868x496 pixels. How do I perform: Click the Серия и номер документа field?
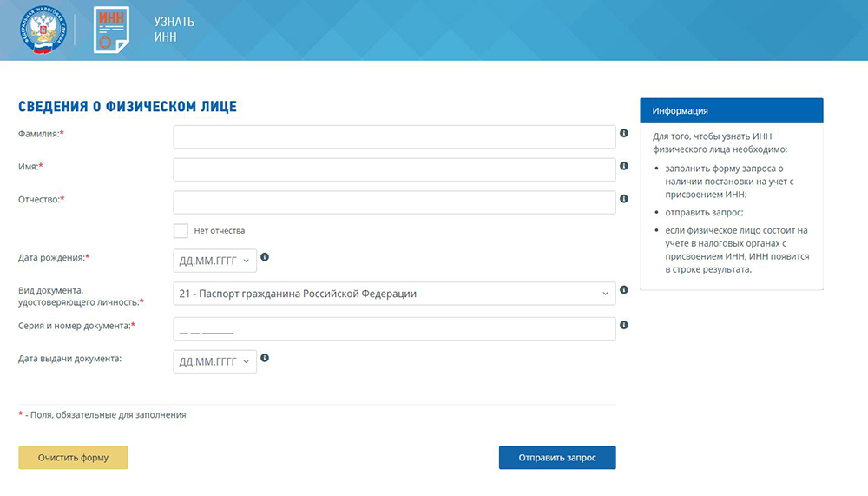(394, 329)
